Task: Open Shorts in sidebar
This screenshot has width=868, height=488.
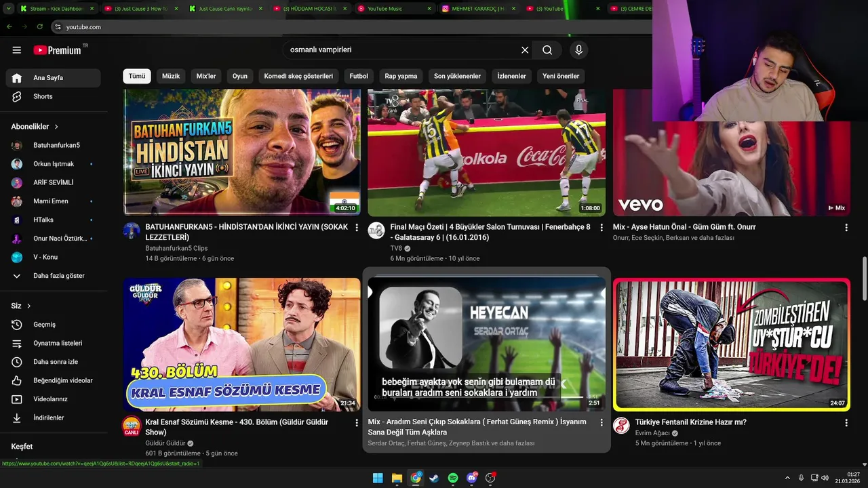Action: (x=53, y=96)
